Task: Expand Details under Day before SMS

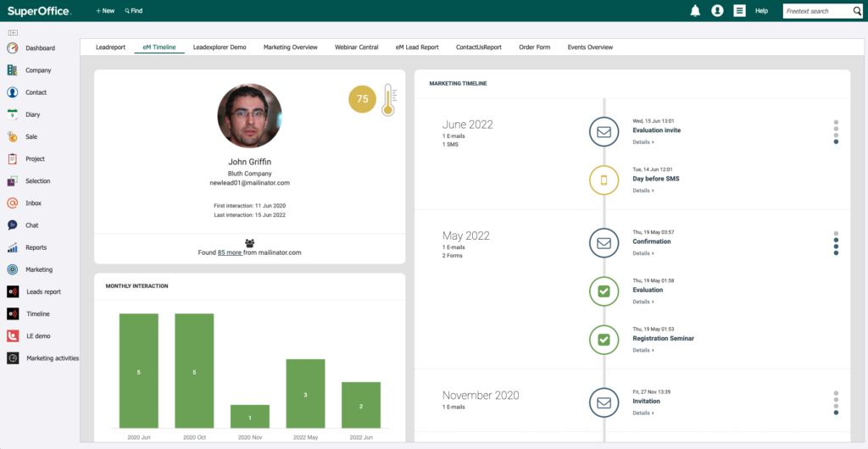Action: point(643,191)
